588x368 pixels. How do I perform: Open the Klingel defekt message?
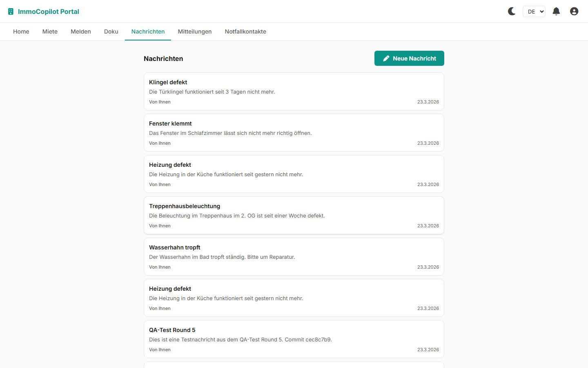294,91
